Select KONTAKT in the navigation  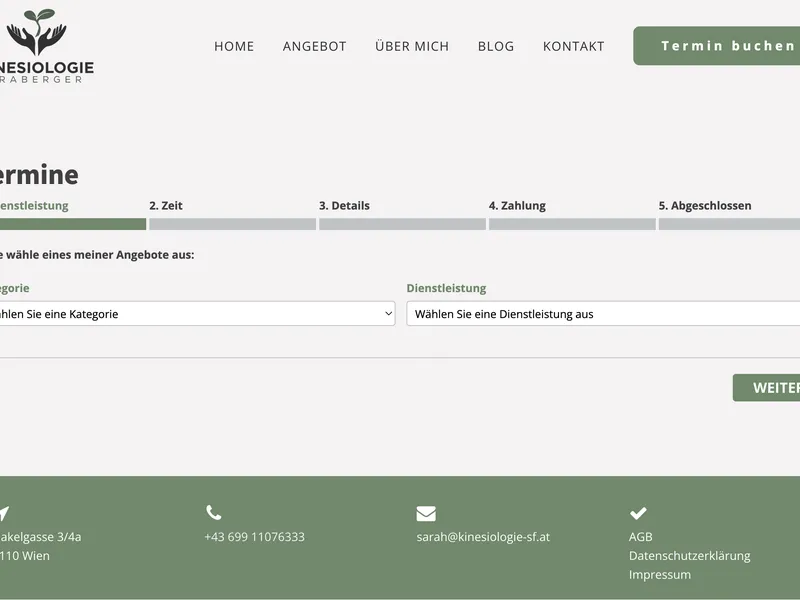[x=573, y=46]
